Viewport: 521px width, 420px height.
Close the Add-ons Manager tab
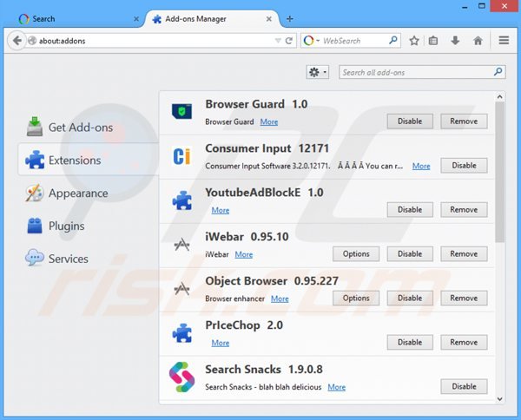point(269,19)
